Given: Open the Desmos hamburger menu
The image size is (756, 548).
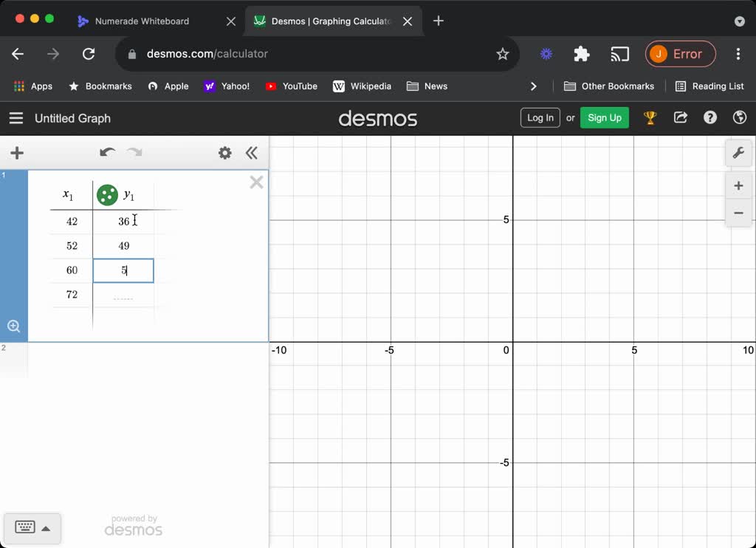Looking at the screenshot, I should [x=16, y=117].
